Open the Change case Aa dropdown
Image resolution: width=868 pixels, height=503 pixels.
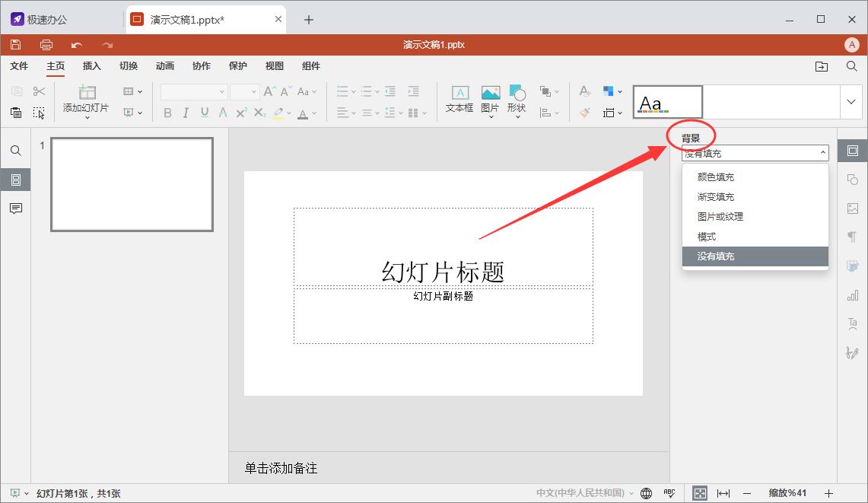[307, 91]
